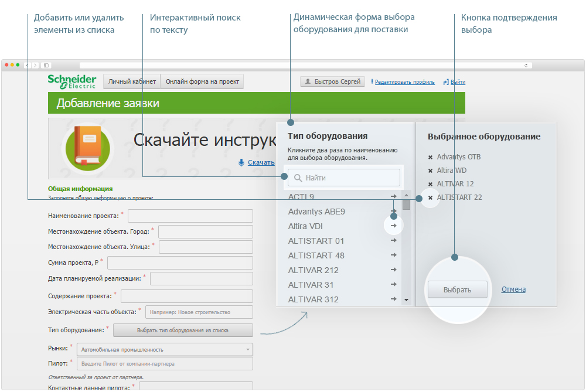
Task: Focus the Содержание проекта field
Action: 187,296
